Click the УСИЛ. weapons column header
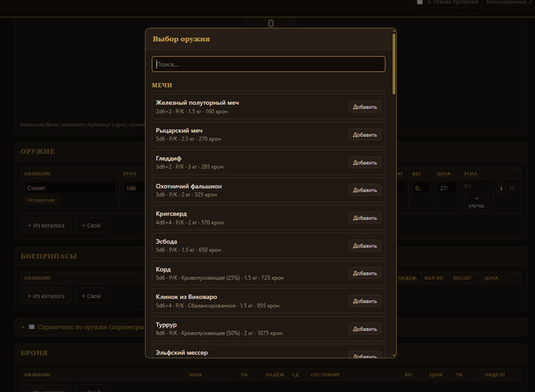535x392 pixels. (471, 173)
